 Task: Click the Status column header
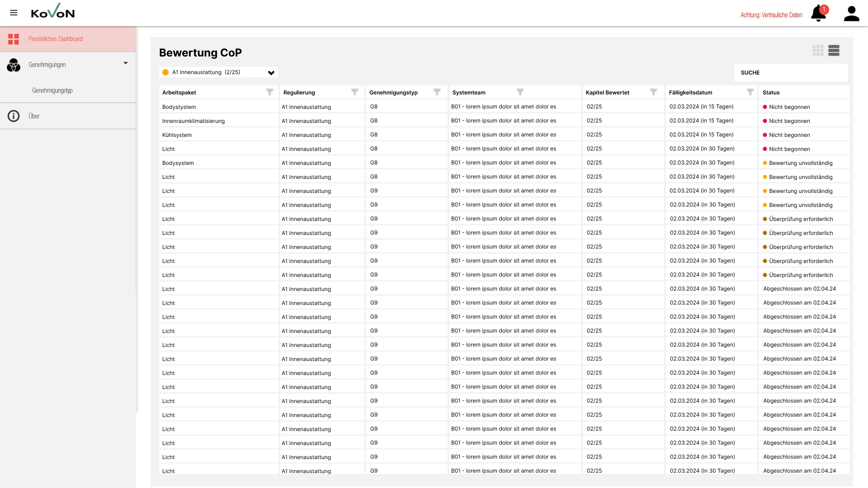(x=771, y=93)
